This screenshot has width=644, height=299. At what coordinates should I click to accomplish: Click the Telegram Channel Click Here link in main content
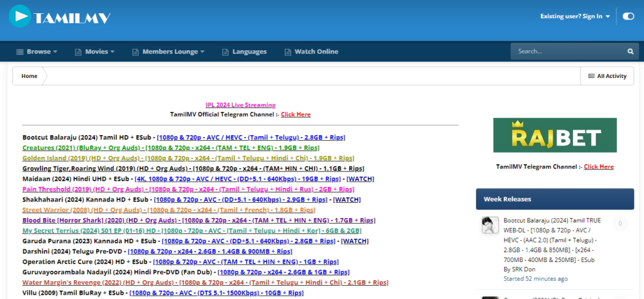click(x=296, y=114)
